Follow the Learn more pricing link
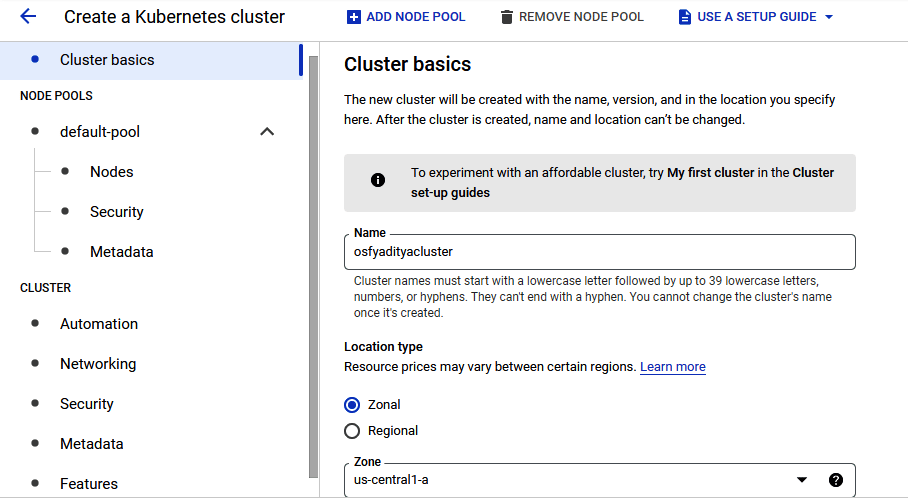 click(x=672, y=367)
